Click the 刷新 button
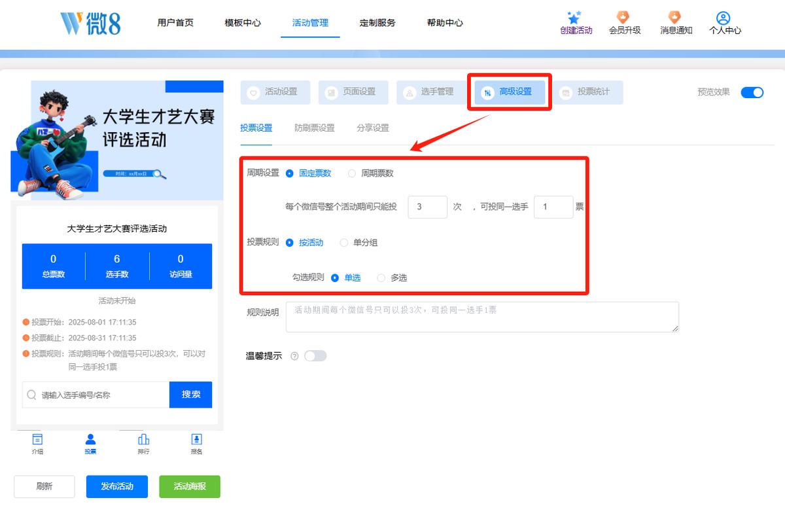This screenshot has height=532, width=785. [44, 487]
